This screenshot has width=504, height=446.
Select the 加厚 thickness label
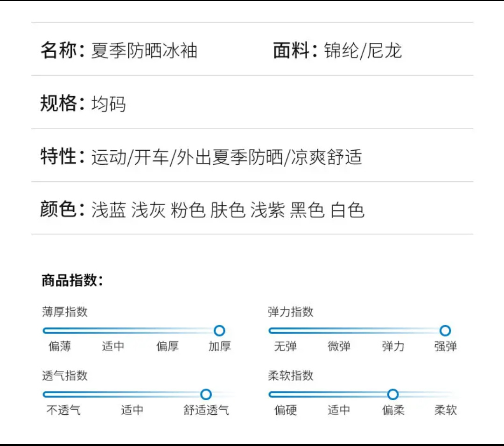219,347
